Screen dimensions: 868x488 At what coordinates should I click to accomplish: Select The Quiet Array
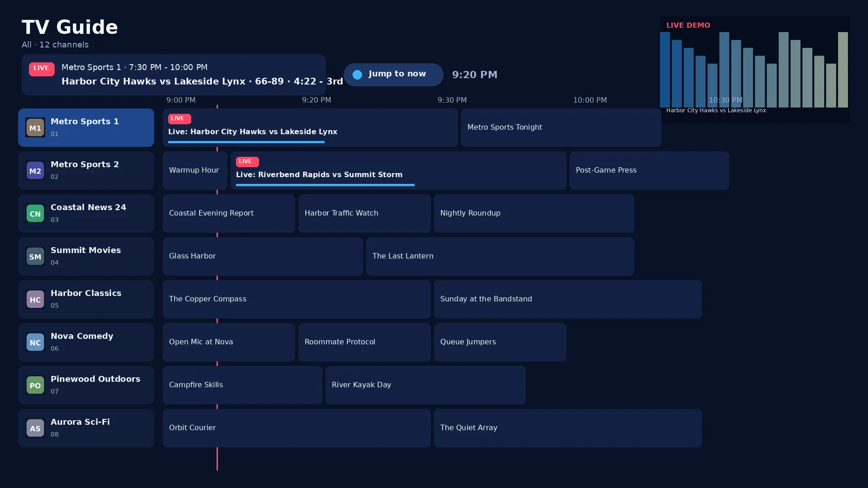point(568,428)
